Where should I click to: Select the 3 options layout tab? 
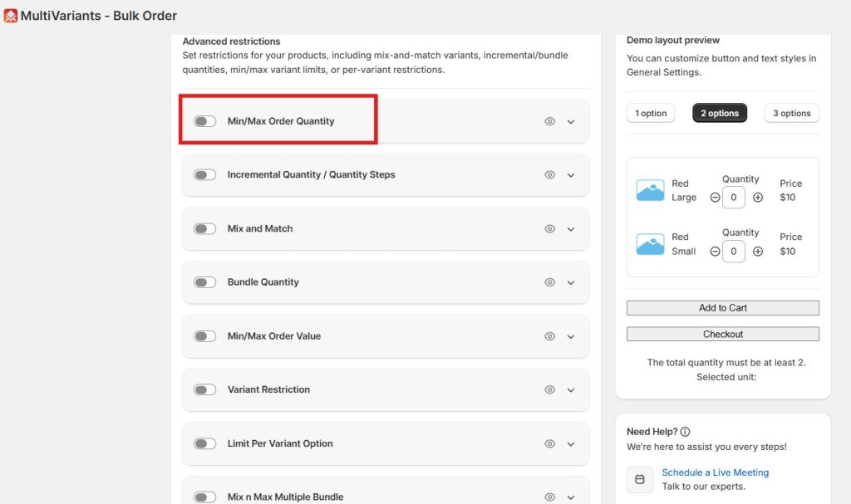click(x=792, y=113)
